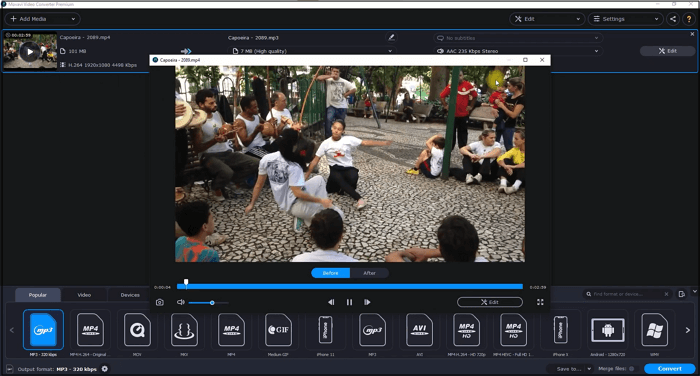Image resolution: width=700 pixels, height=376 pixels.
Task: Maximize the Capoeira preview window
Action: coord(525,60)
